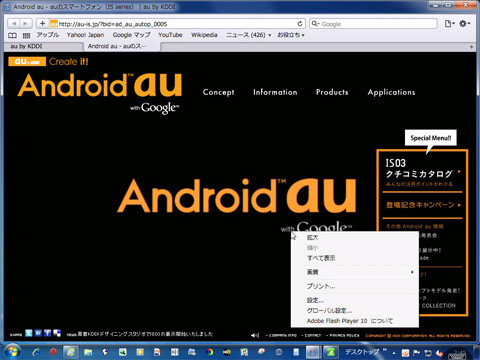
Task: Toggle site sound with speaker icon
Action: click(x=255, y=335)
